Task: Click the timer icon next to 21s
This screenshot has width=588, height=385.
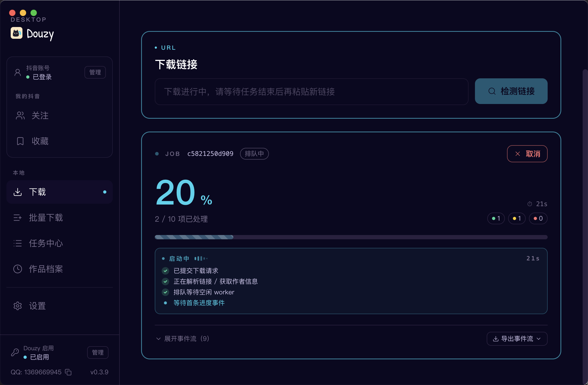Action: (x=530, y=204)
